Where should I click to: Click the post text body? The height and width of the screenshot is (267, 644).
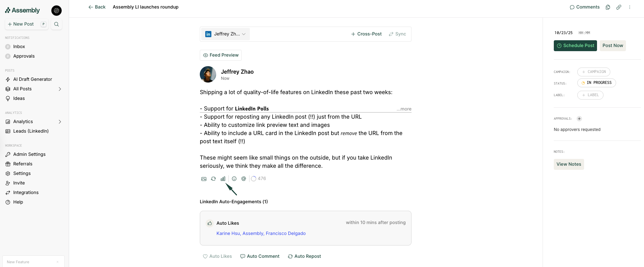pyautogui.click(x=305, y=129)
